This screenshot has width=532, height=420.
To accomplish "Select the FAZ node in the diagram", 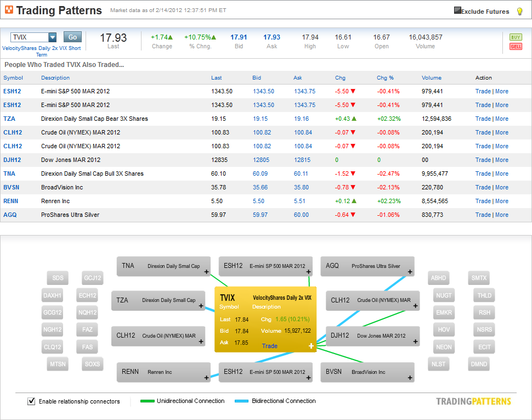I will 87,329.
